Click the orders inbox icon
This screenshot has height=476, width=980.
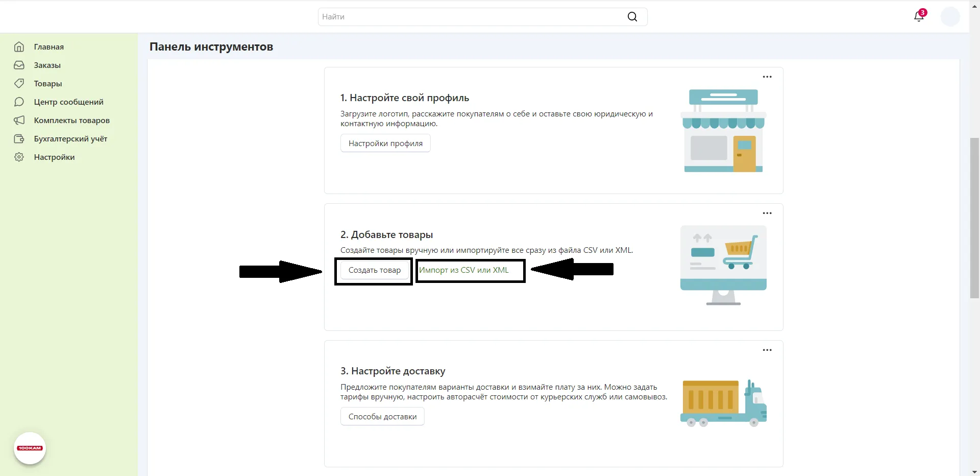[x=19, y=65]
